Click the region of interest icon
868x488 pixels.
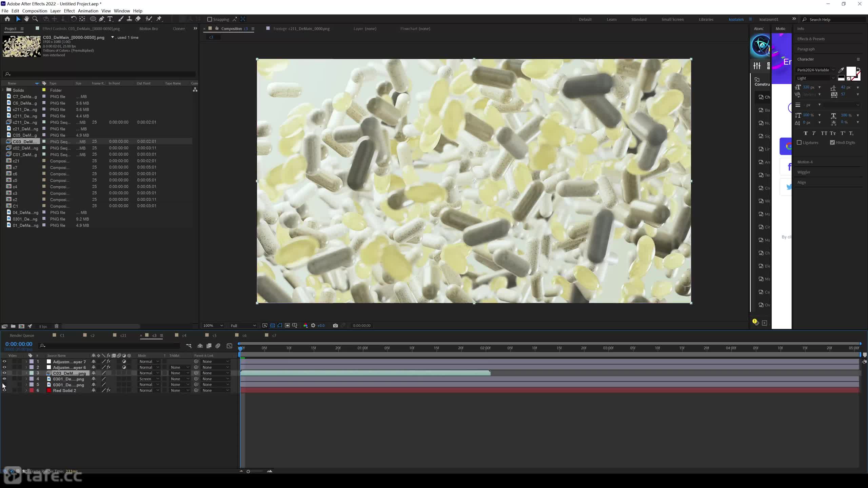[x=287, y=325]
